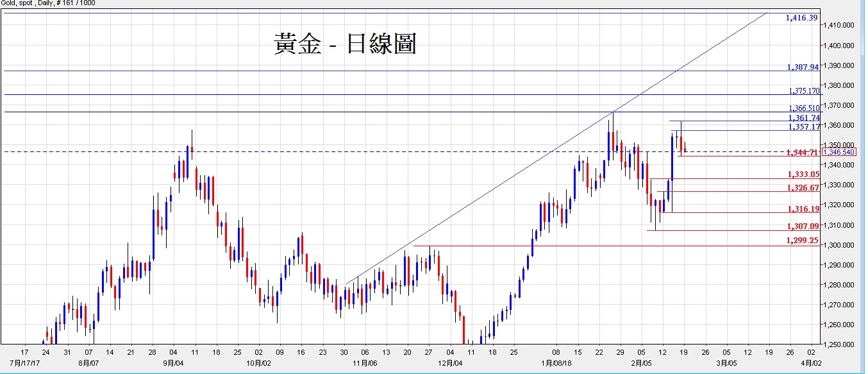The width and height of the screenshot is (868, 374).
Task: Select the 2月/05 date axis label
Action: pyautogui.click(x=642, y=362)
